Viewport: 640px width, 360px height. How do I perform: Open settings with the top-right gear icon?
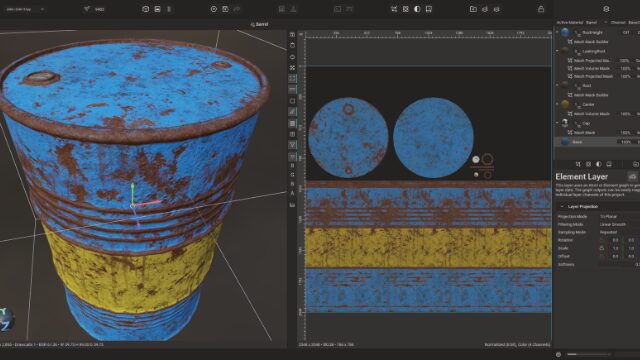pos(606,9)
